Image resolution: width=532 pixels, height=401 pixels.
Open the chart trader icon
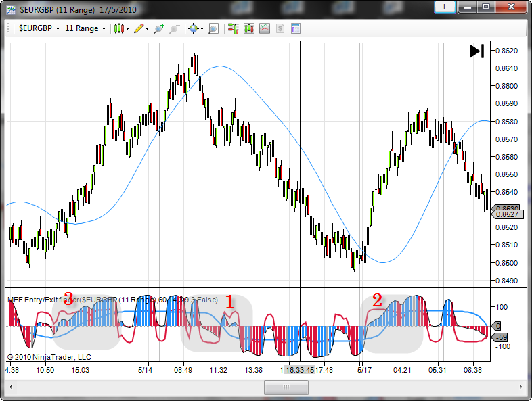point(233,28)
